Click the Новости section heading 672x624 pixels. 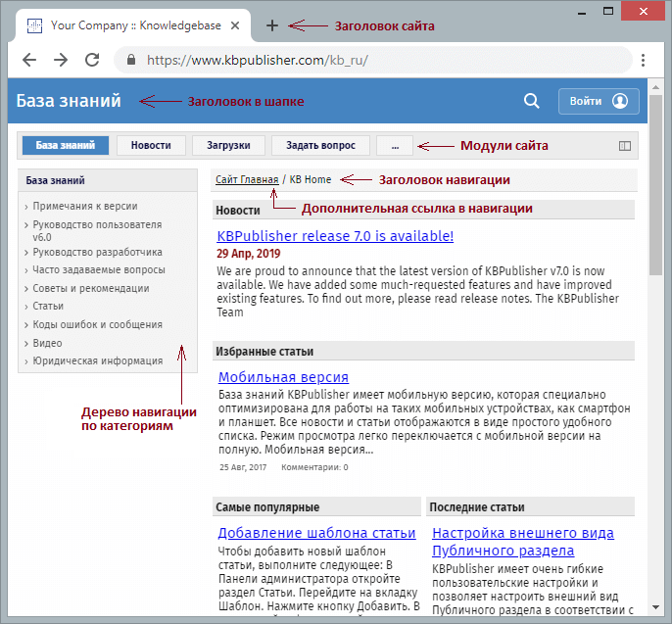(x=238, y=211)
